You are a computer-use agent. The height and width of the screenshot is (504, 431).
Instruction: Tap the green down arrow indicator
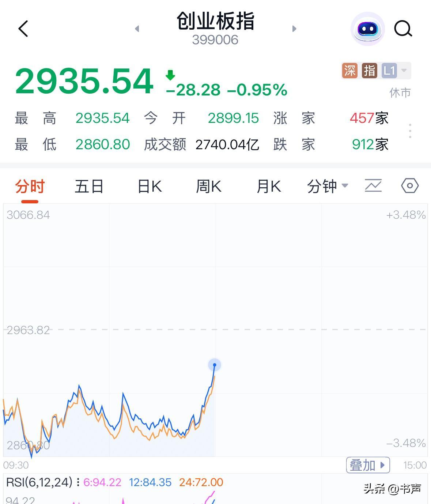tap(170, 75)
